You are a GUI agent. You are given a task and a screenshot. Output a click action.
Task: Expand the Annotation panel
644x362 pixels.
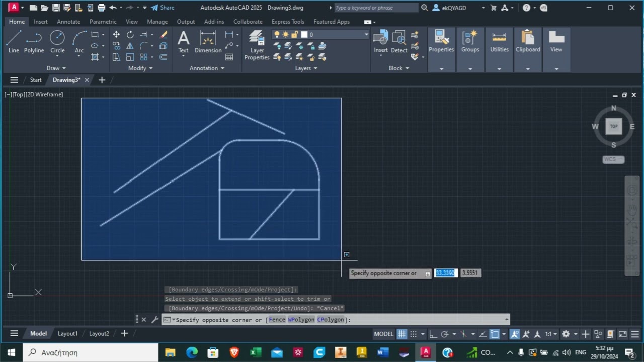[207, 68]
